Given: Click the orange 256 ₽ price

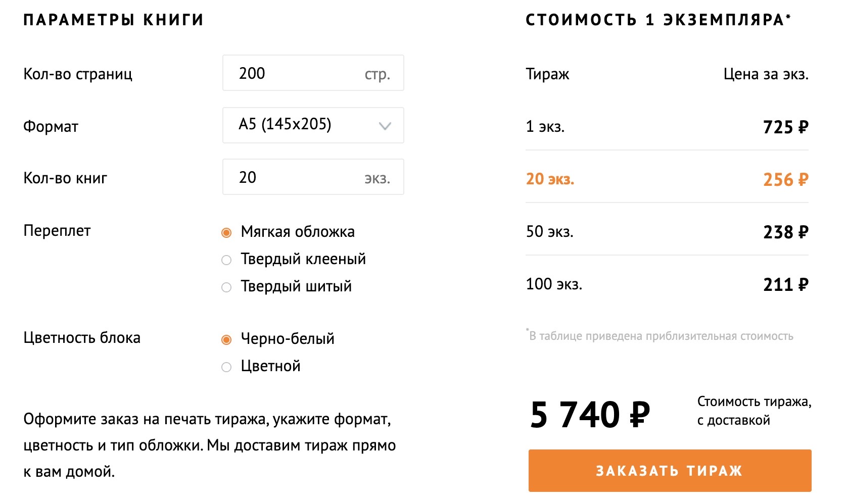Looking at the screenshot, I should pyautogui.click(x=785, y=179).
